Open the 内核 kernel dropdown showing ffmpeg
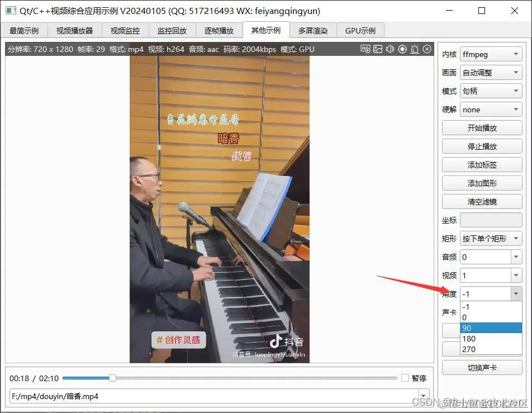Image resolution: width=532 pixels, height=413 pixels. tap(491, 54)
